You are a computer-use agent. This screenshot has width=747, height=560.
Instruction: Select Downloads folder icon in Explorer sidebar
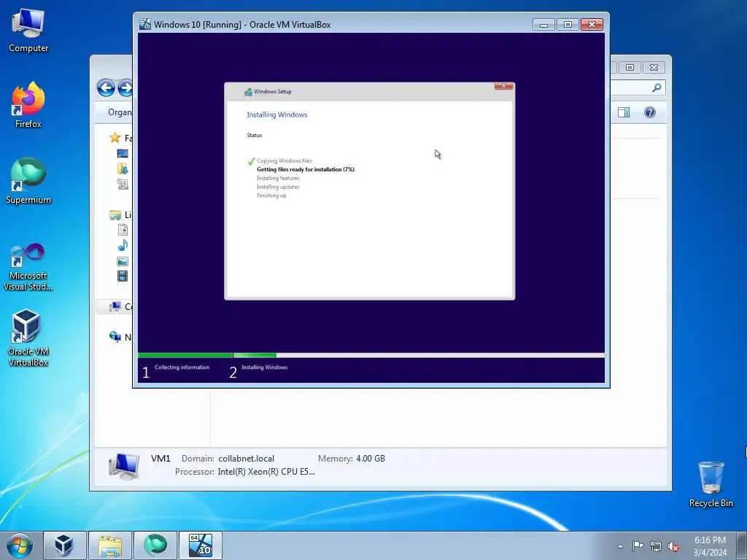pos(123,168)
